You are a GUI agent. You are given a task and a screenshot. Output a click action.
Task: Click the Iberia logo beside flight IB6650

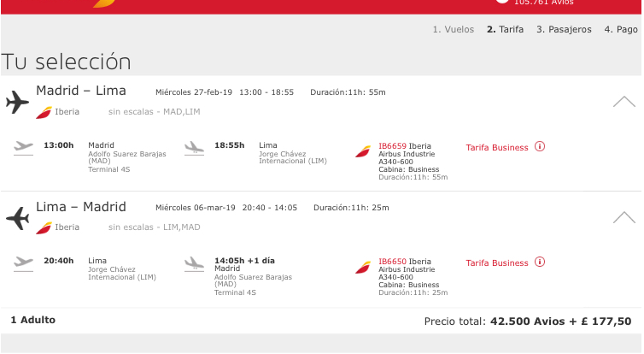(364, 267)
